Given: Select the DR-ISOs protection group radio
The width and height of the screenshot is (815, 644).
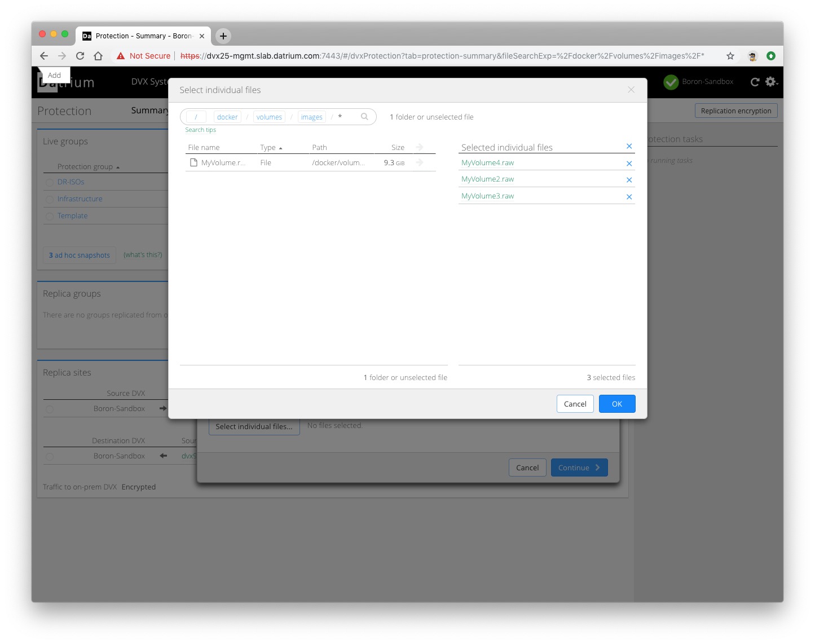Looking at the screenshot, I should 50,183.
